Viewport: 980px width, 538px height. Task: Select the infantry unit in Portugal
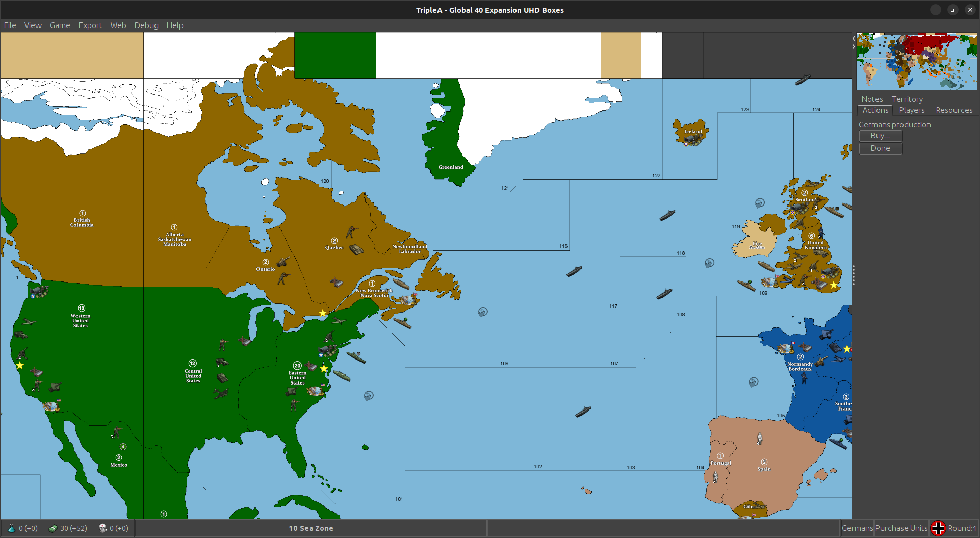[x=715, y=477]
